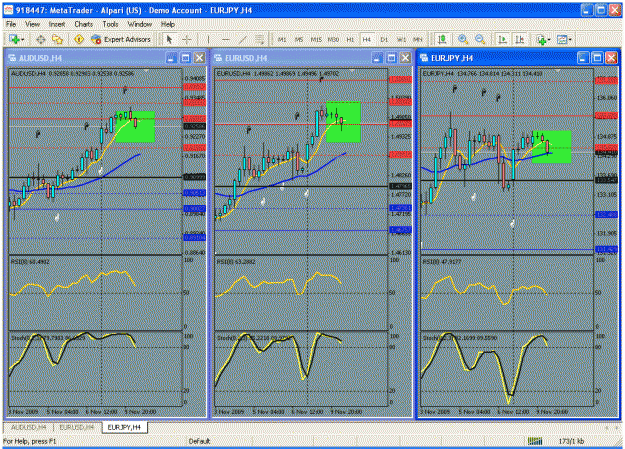Switch timeframe to H1
The width and height of the screenshot is (625, 449).
coord(350,39)
